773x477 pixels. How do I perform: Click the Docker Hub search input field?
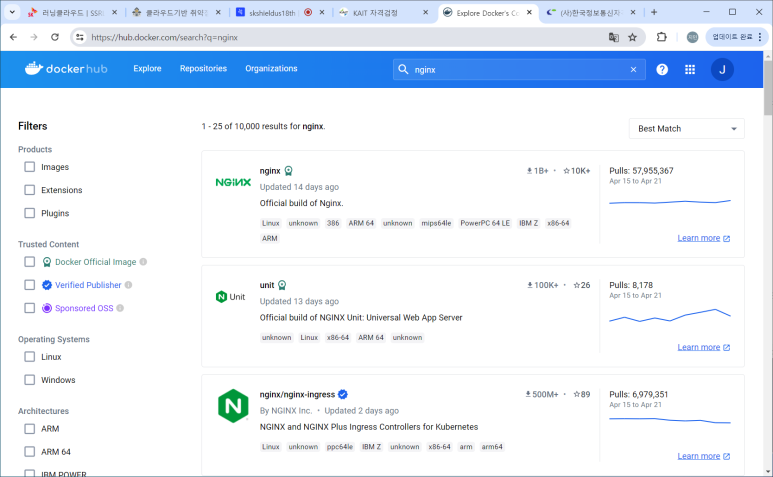[x=520, y=69]
